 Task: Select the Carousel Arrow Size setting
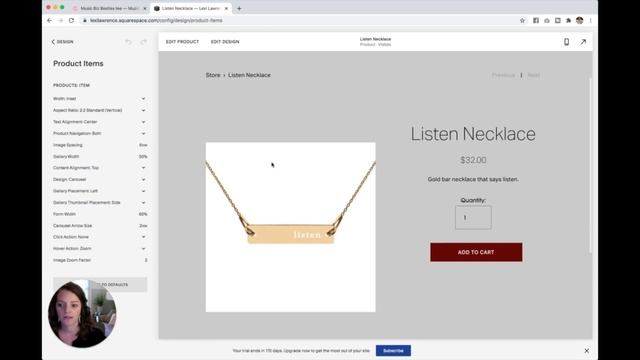click(x=100, y=225)
